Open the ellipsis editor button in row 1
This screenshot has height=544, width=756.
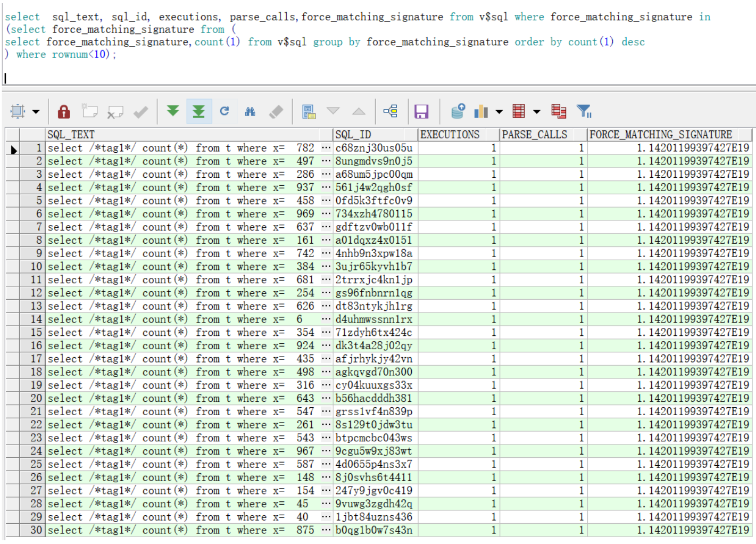tap(326, 148)
